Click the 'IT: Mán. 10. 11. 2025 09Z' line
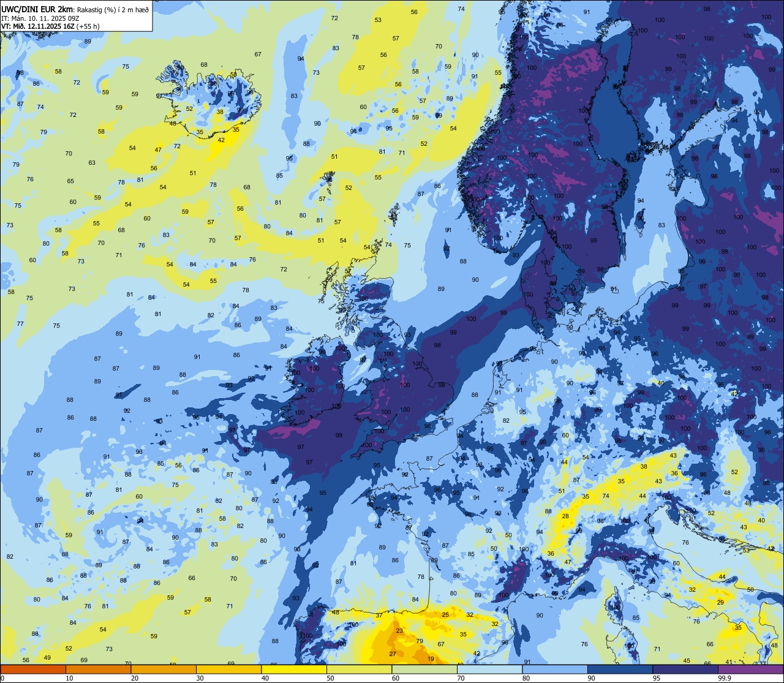 coord(42,18)
